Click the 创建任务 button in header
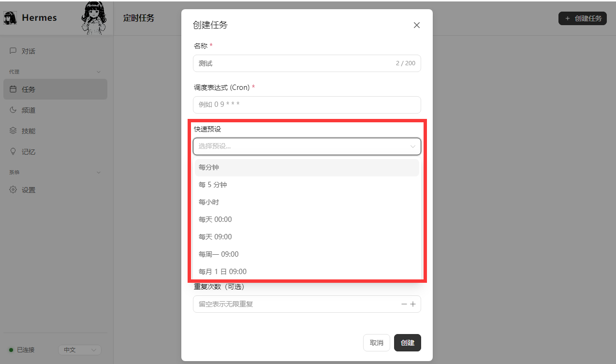The image size is (616, 364). coord(583,18)
